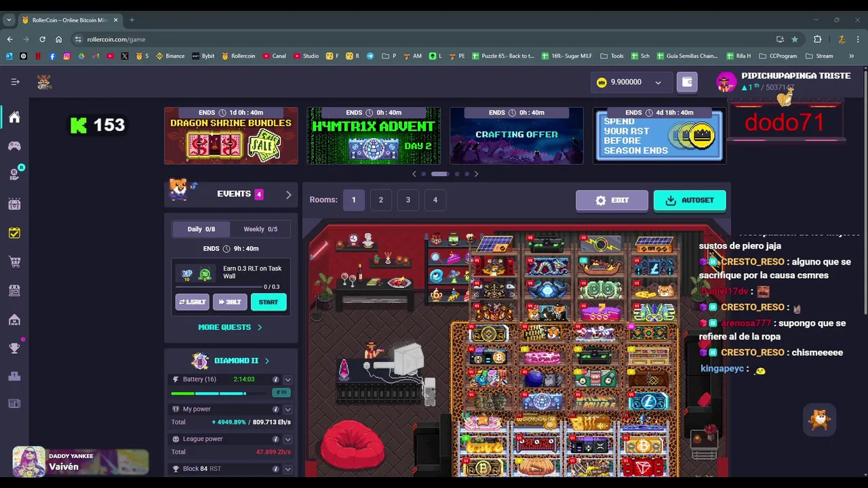The height and width of the screenshot is (488, 868).
Task: Open the balance currency dropdown
Action: point(658,83)
